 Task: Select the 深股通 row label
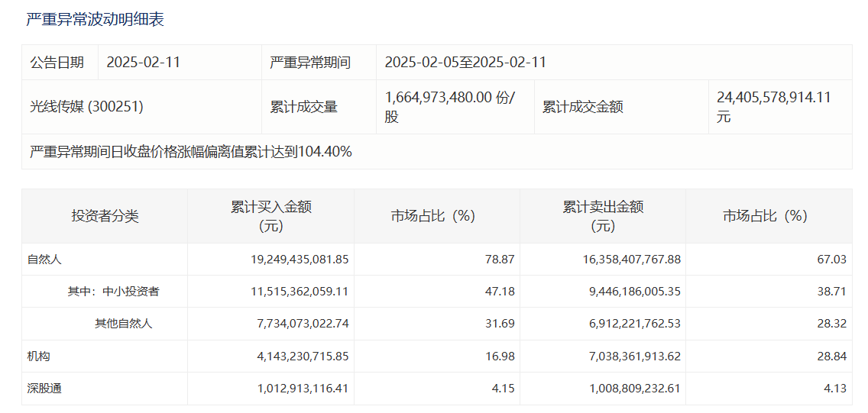tap(44, 389)
